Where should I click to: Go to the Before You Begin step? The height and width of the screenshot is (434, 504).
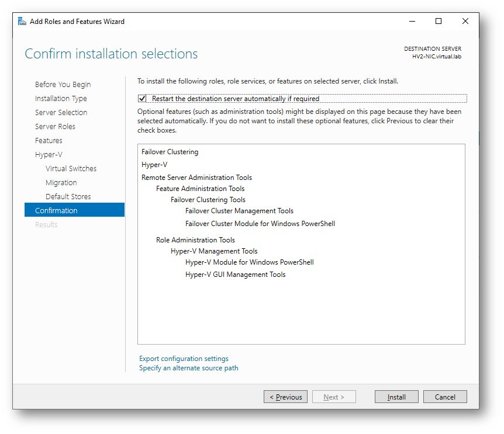tap(63, 85)
